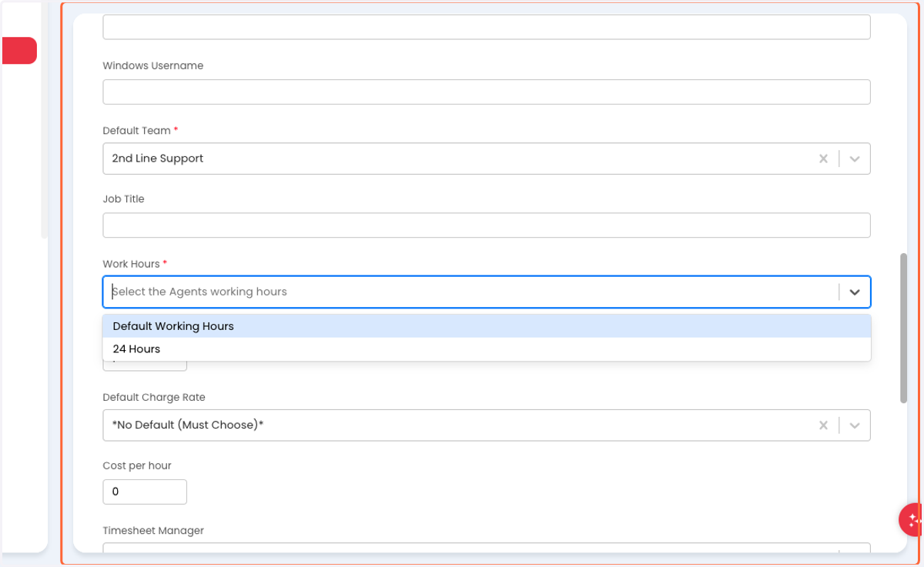Screen dimensions: 924x567
Task: Clear the Default Charge Rate selection
Action: [823, 425]
